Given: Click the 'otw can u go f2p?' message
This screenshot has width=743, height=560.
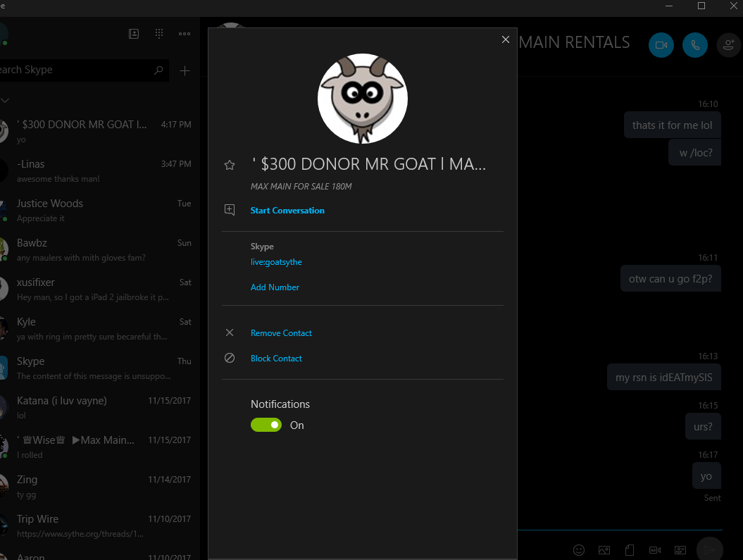Looking at the screenshot, I should 670,278.
